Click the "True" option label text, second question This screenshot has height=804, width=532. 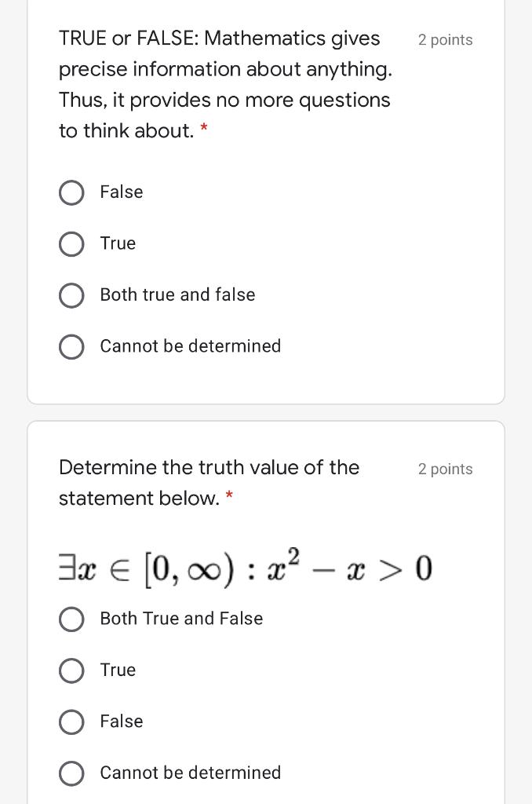(118, 670)
